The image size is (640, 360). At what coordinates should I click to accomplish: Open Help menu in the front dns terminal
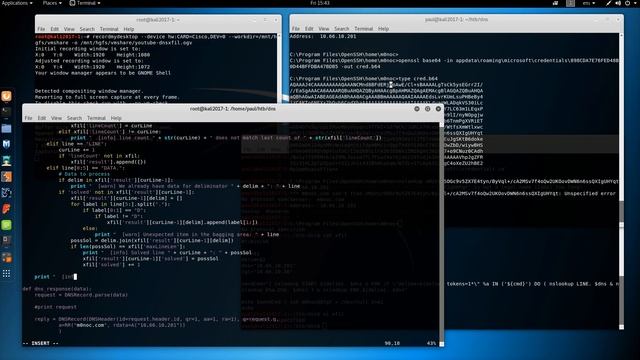pyautogui.click(x=116, y=118)
